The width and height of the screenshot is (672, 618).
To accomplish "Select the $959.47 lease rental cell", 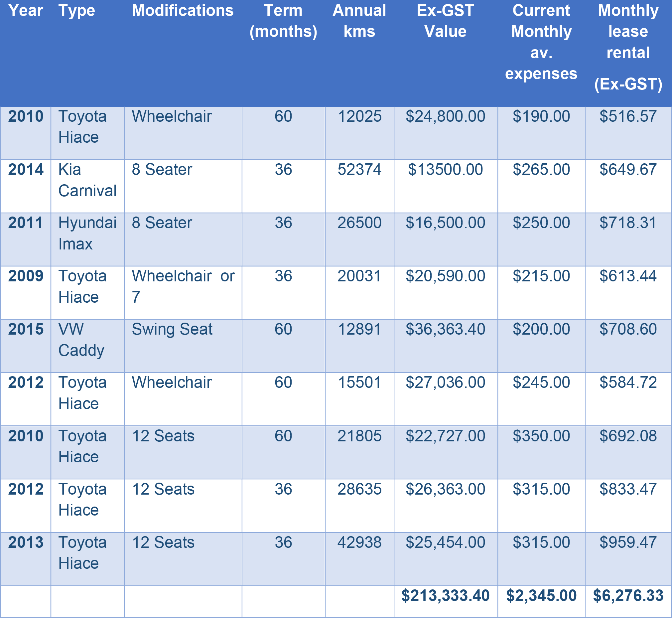I will tap(628, 542).
